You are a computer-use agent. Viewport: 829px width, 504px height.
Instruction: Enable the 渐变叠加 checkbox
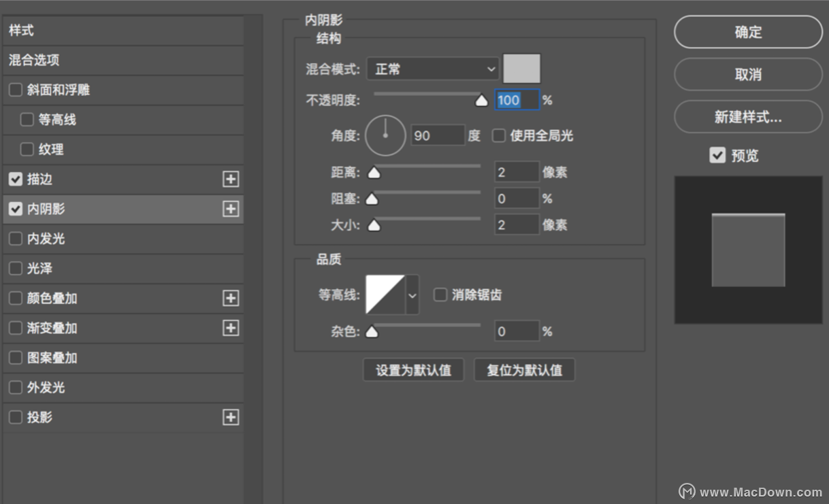(16, 328)
